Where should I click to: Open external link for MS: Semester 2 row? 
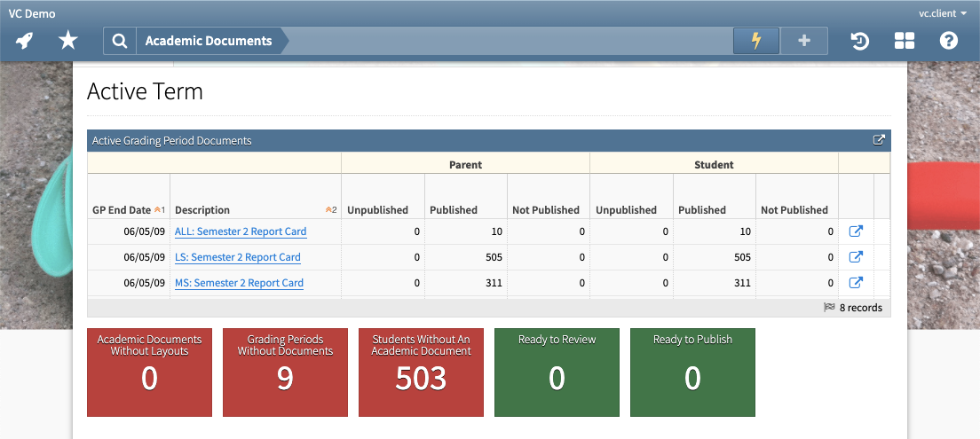click(x=856, y=282)
